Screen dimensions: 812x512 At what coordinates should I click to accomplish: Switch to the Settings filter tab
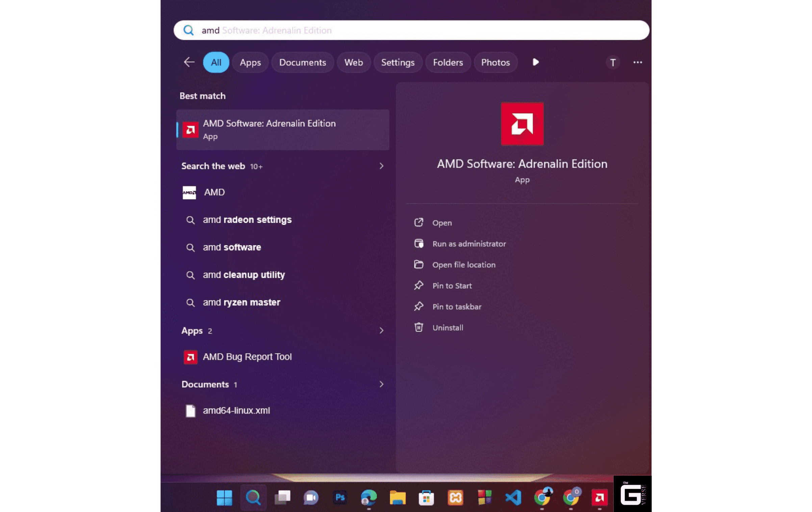click(x=398, y=62)
